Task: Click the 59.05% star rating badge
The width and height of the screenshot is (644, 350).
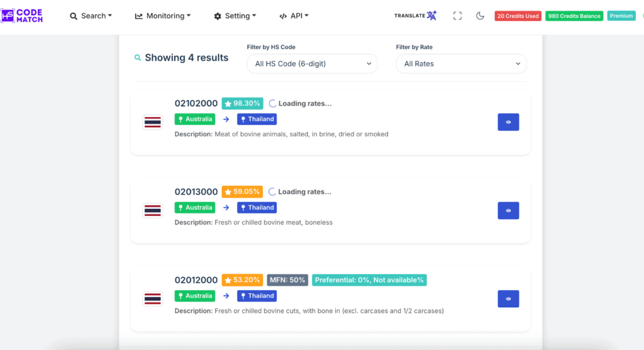Action: point(242,191)
